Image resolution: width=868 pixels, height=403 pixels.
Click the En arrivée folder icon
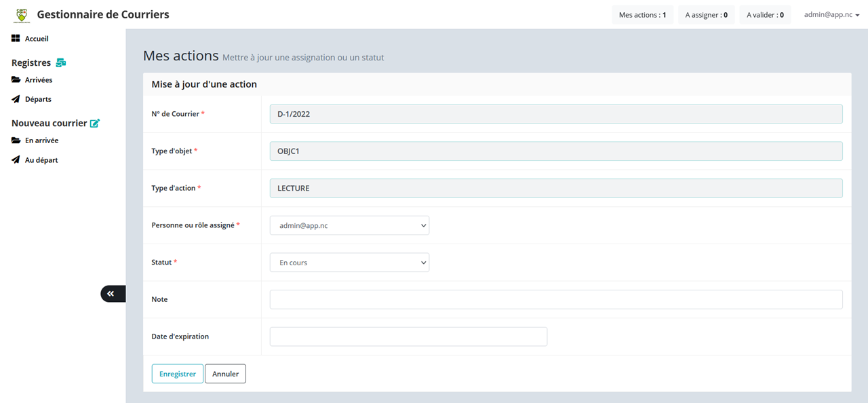coord(16,140)
